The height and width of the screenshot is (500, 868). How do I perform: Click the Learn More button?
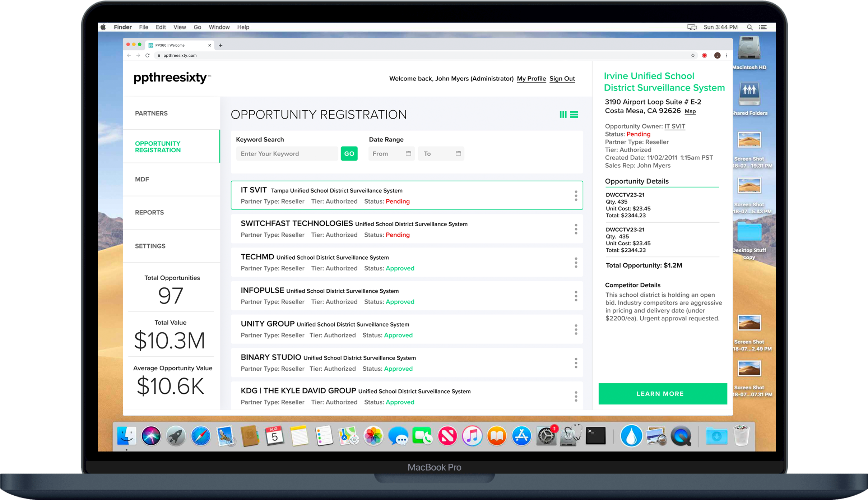[x=663, y=394]
